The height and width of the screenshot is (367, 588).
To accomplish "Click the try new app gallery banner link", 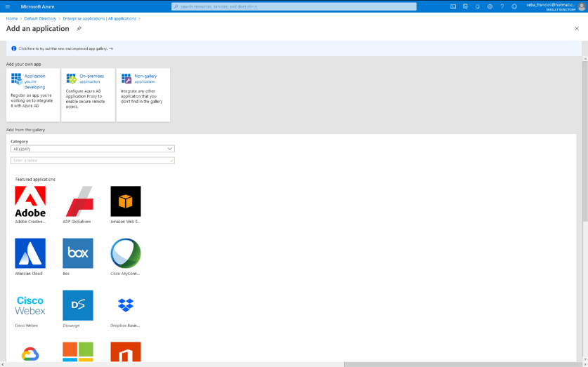I will click(65, 48).
